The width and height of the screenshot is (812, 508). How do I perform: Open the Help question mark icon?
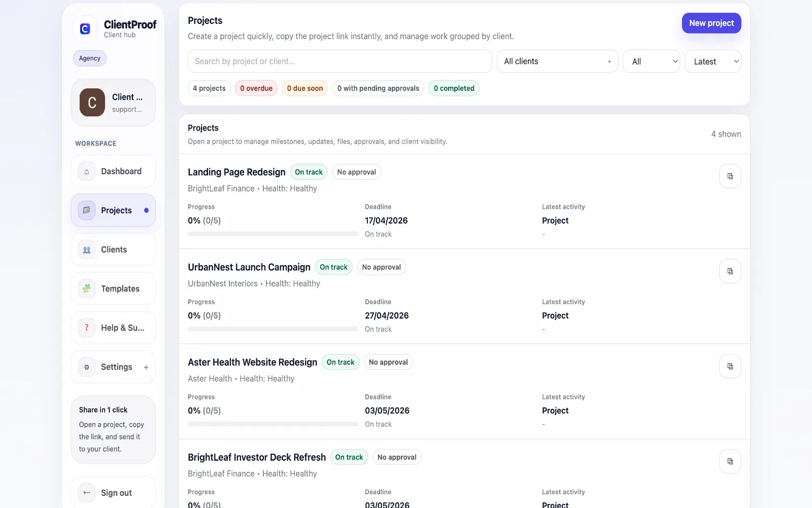(87, 328)
